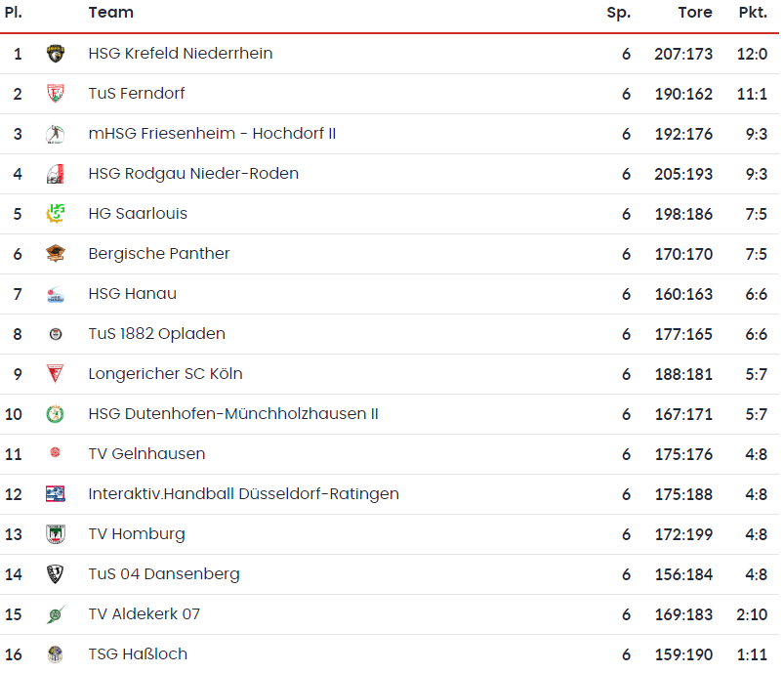Image resolution: width=784 pixels, height=673 pixels.
Task: Select HSG Dutenhofen-Münchholzhausen II team name
Action: 232,414
